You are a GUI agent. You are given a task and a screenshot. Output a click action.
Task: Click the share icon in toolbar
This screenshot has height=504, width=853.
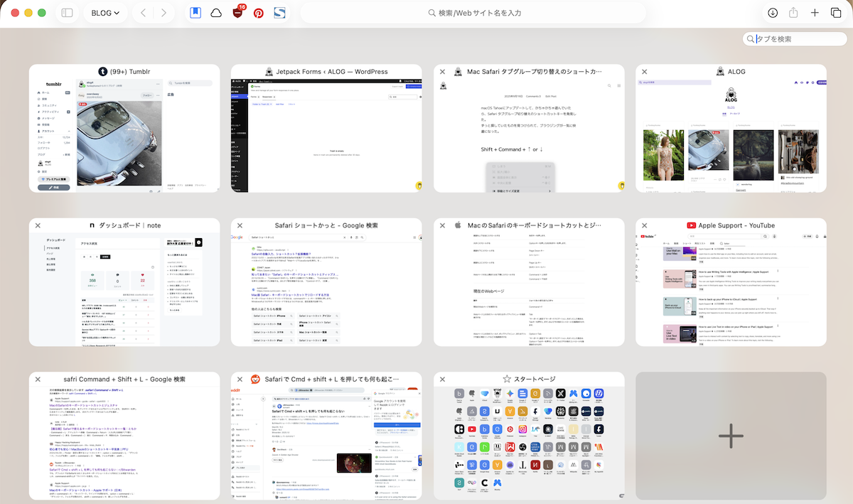(794, 13)
